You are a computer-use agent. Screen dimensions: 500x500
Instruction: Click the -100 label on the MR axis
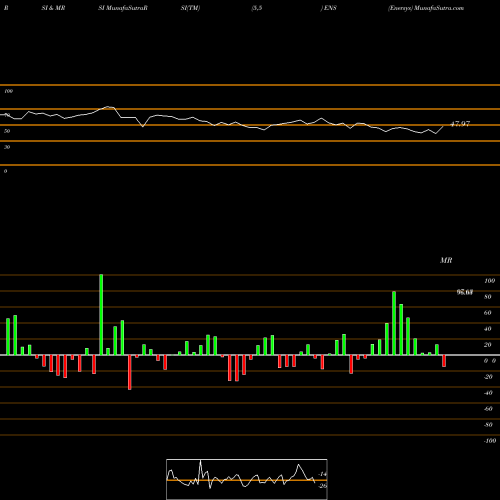489,441
